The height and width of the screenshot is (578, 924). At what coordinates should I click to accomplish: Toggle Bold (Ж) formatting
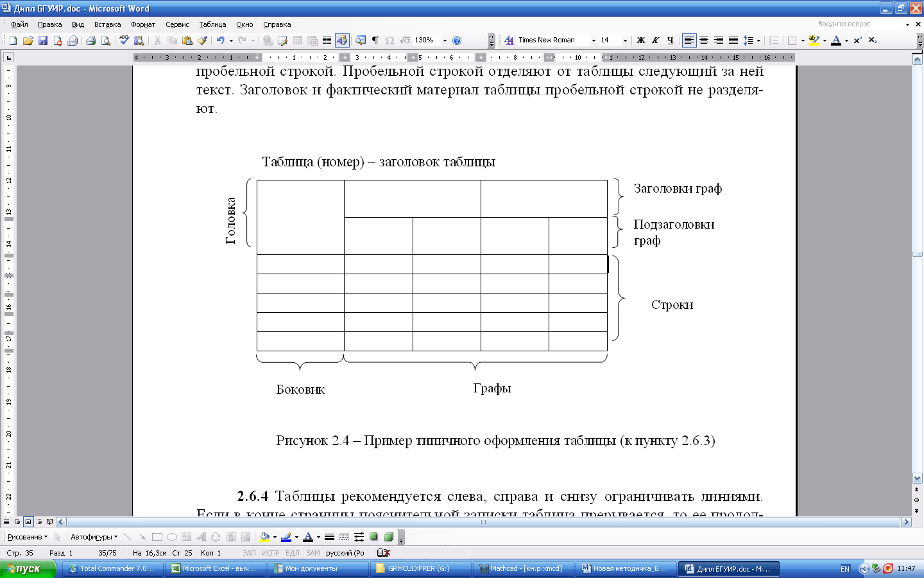coord(640,40)
